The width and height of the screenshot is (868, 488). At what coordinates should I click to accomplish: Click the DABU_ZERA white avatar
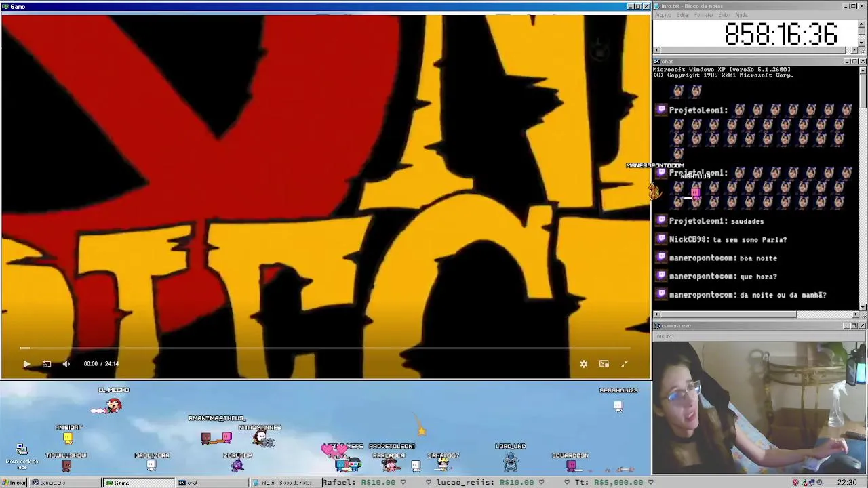click(x=151, y=466)
